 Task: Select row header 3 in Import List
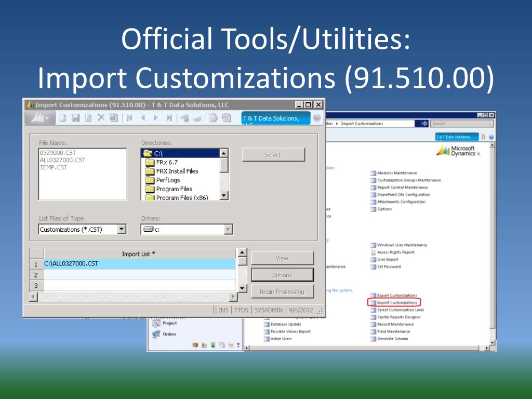click(36, 285)
